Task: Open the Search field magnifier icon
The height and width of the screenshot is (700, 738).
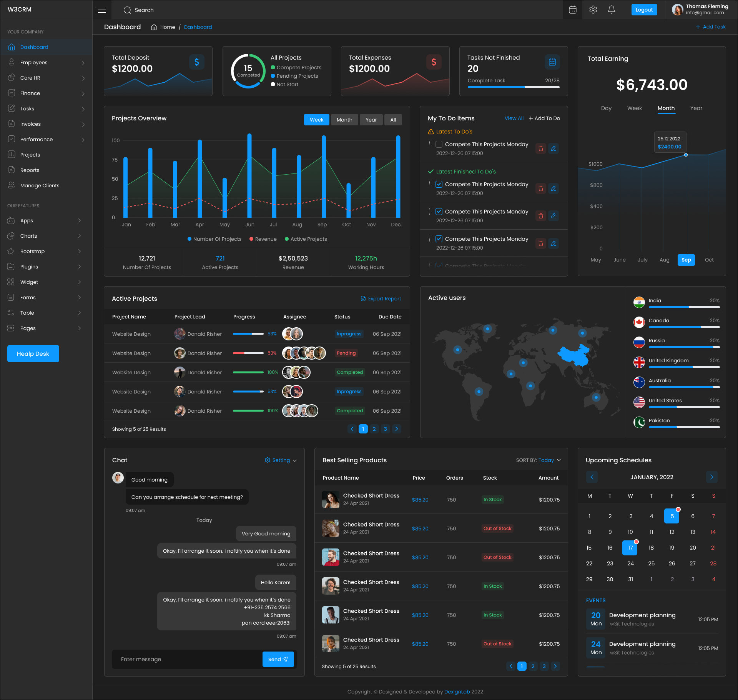Action: (127, 10)
